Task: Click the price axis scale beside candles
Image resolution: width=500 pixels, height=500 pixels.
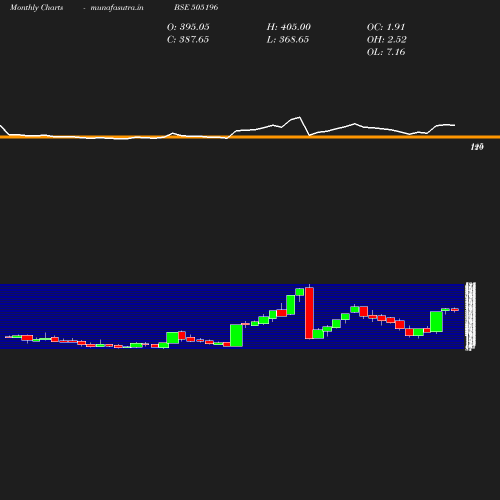Action: 471,316
